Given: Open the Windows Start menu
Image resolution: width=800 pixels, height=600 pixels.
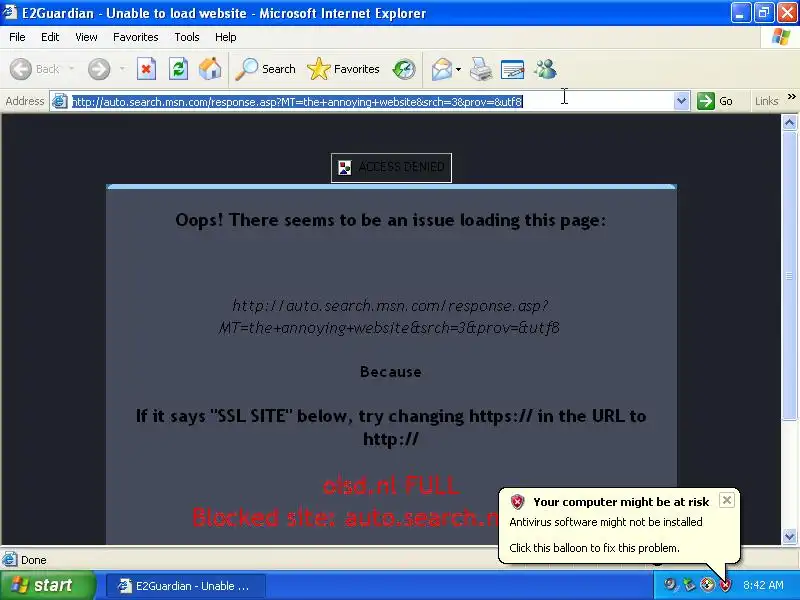Looking at the screenshot, I should (x=47, y=585).
